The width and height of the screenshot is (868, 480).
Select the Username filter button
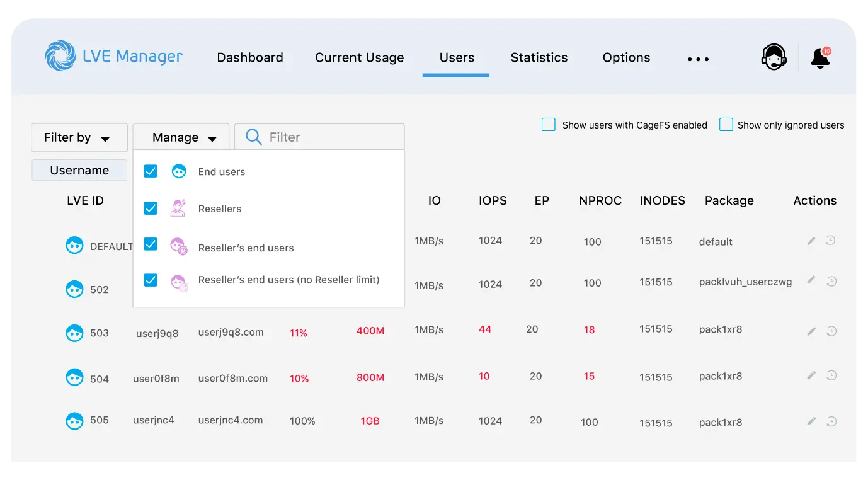[79, 170]
